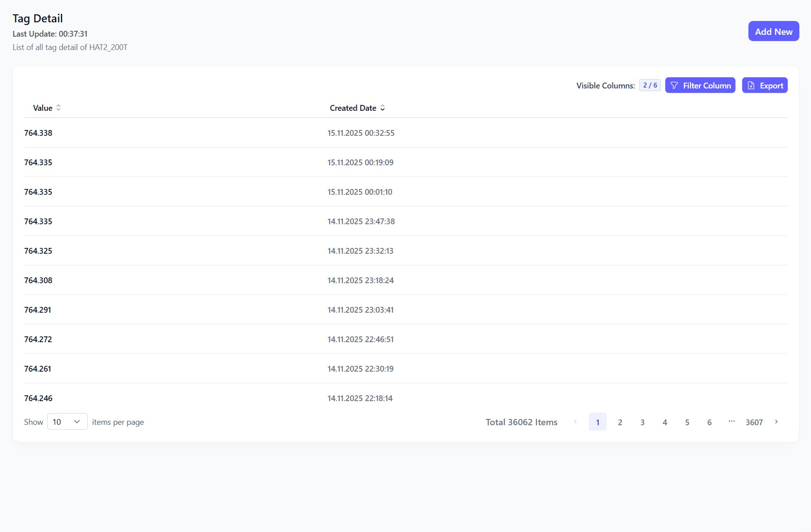The width and height of the screenshot is (811, 532).
Task: Select the row with value 764.338
Action: coord(38,133)
